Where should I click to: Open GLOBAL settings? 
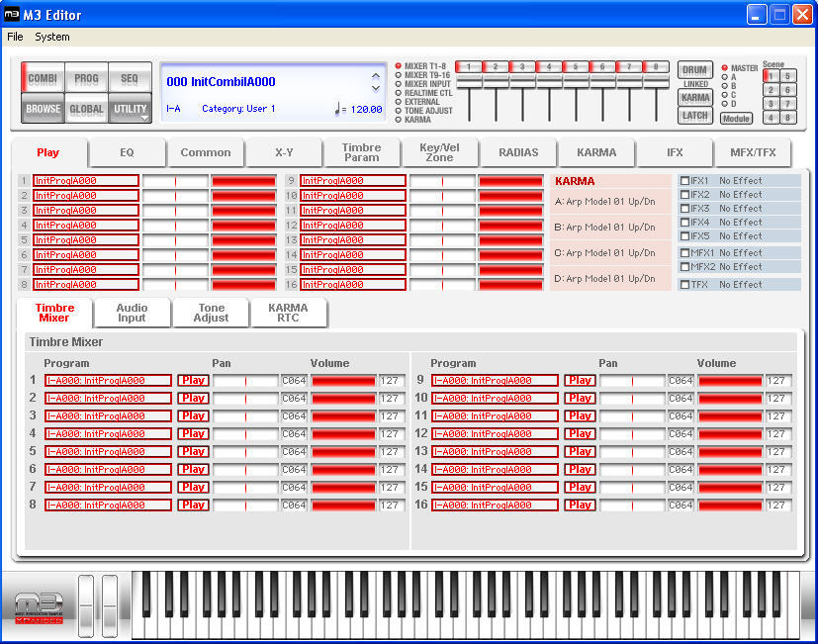(87, 108)
